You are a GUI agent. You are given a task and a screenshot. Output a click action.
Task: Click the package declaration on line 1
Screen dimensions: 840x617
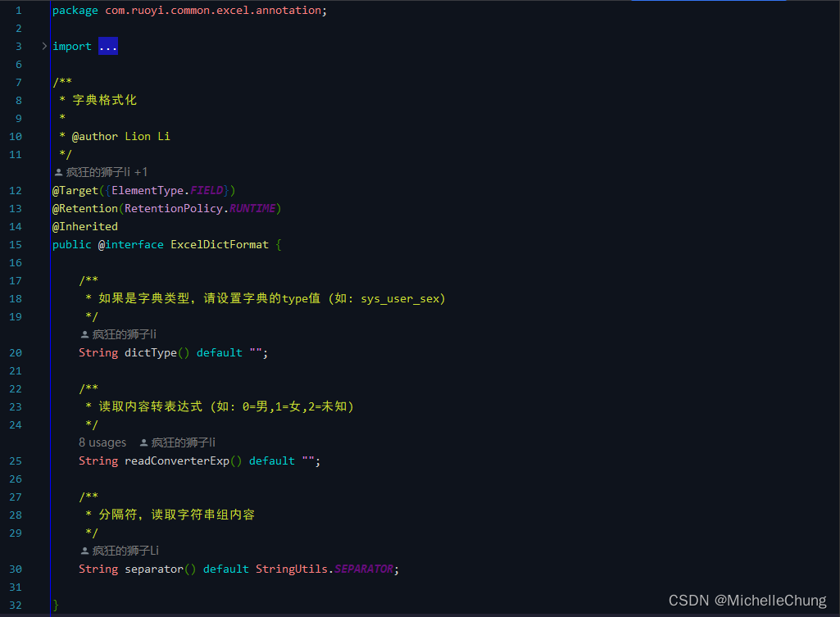point(188,10)
